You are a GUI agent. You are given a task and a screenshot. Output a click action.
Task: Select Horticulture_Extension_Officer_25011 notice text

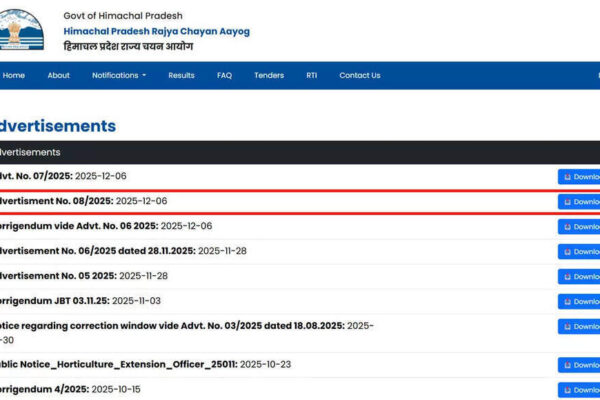click(145, 364)
